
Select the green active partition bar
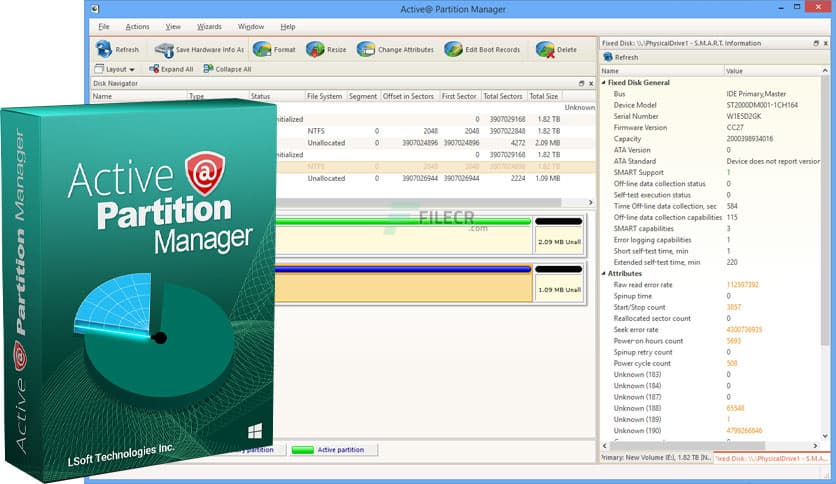click(403, 221)
